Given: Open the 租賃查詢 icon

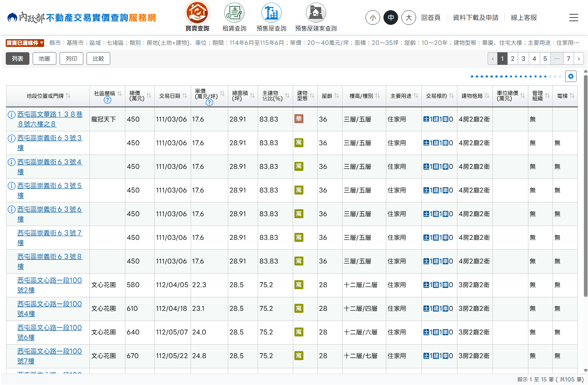Looking at the screenshot, I should tap(234, 16).
